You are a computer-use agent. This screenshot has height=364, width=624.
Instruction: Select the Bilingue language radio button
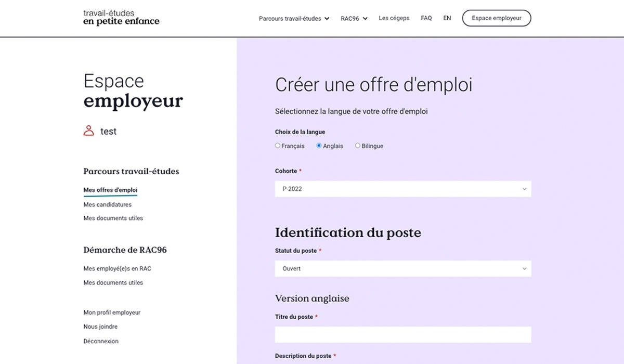click(358, 146)
